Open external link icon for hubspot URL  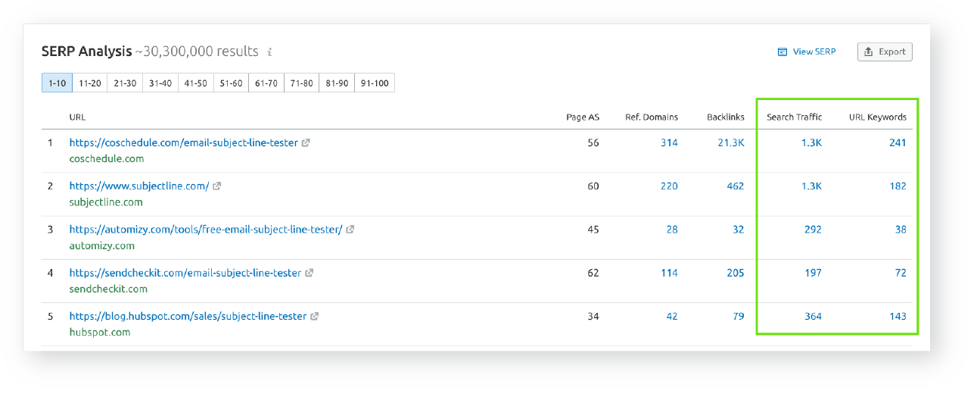point(315,316)
